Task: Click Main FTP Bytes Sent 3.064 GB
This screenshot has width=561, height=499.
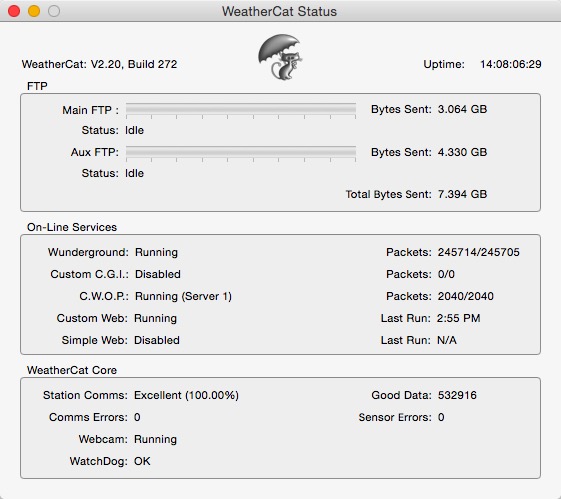Action: (x=462, y=109)
